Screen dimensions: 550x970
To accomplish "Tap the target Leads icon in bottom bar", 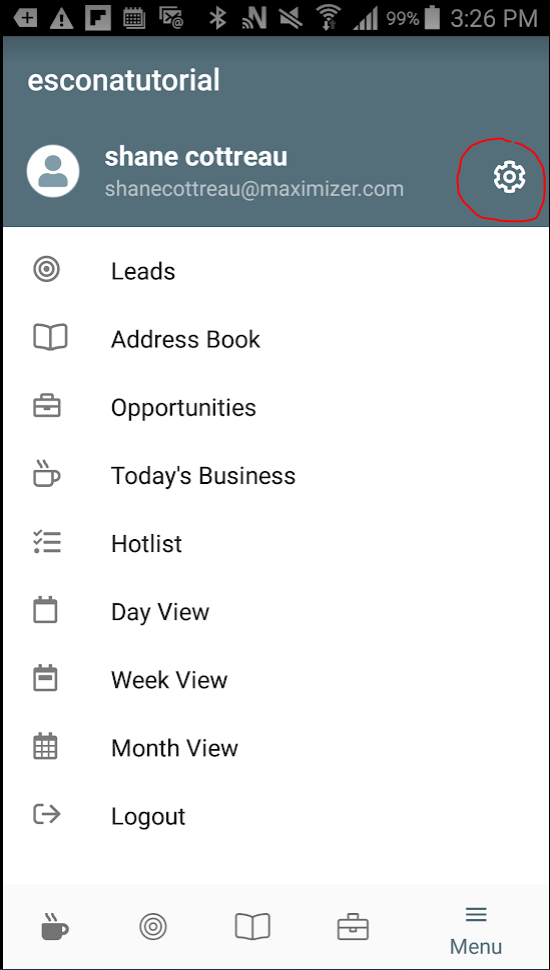I will pyautogui.click(x=153, y=927).
